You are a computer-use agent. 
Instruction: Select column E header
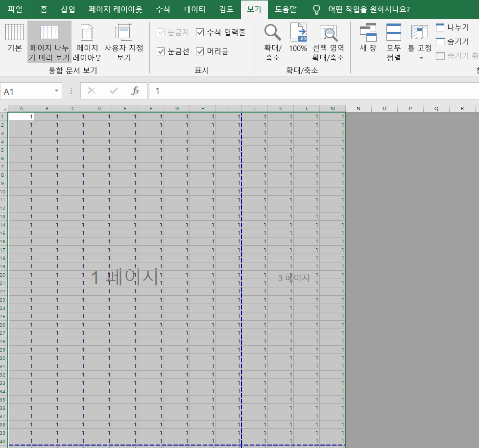[125, 108]
